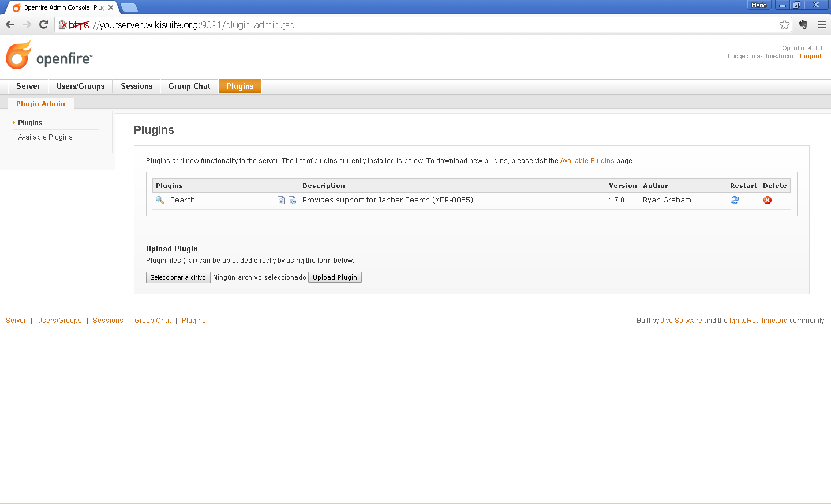Select Available Plugins in the sidebar
Screen dimensions: 831x504
[45, 137]
